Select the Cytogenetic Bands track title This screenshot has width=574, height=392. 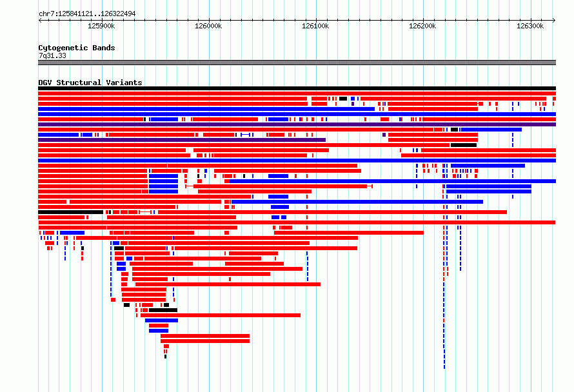(x=77, y=48)
